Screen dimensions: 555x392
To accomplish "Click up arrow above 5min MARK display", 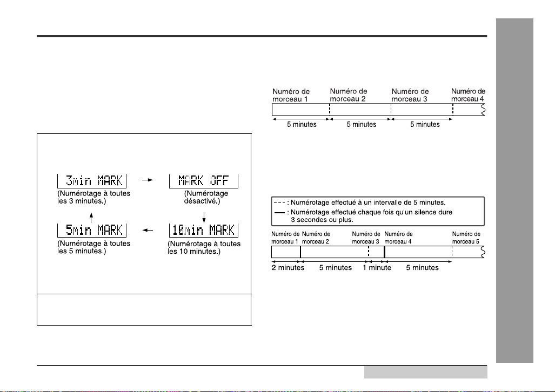I will (x=91, y=218).
